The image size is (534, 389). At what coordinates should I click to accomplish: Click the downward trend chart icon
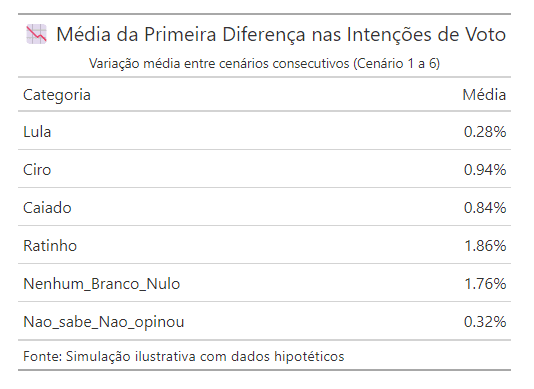point(36,34)
